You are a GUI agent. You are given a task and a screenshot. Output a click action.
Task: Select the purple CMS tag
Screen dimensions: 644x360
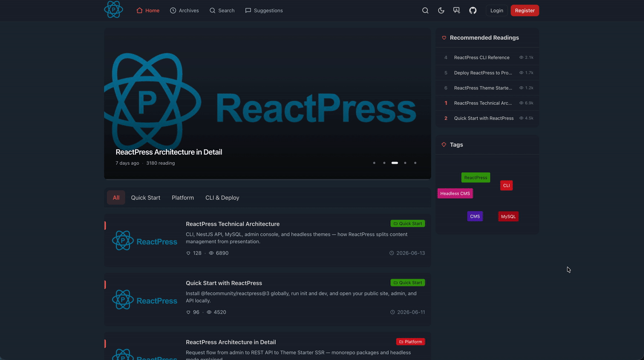click(475, 217)
